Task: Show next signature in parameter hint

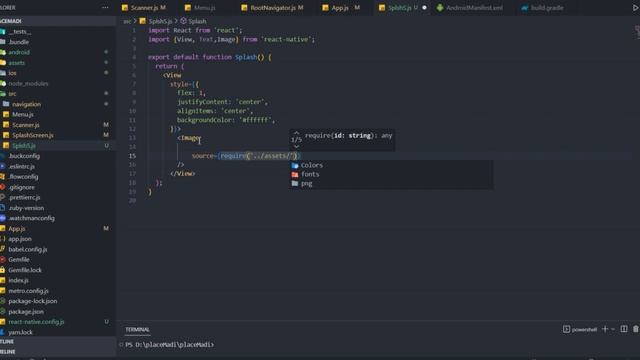Action: pos(296,146)
